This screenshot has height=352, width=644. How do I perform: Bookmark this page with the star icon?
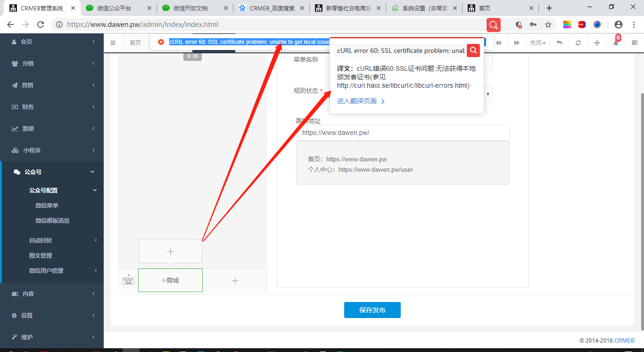(548, 25)
